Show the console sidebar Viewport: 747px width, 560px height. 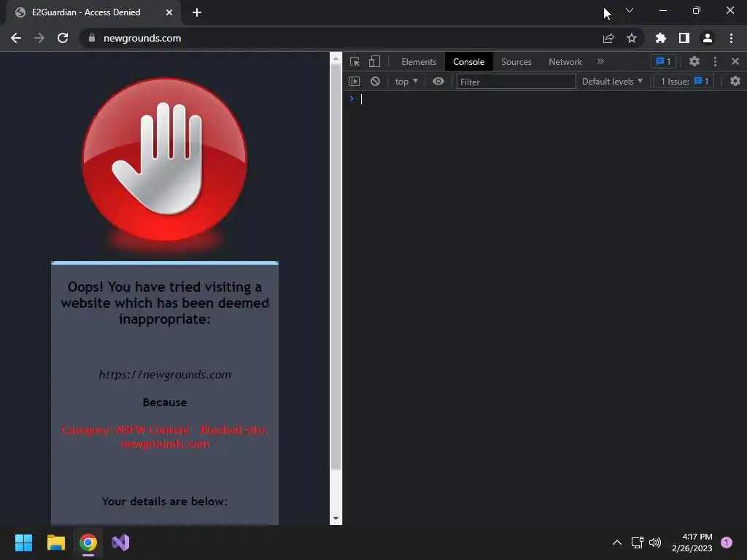355,82
